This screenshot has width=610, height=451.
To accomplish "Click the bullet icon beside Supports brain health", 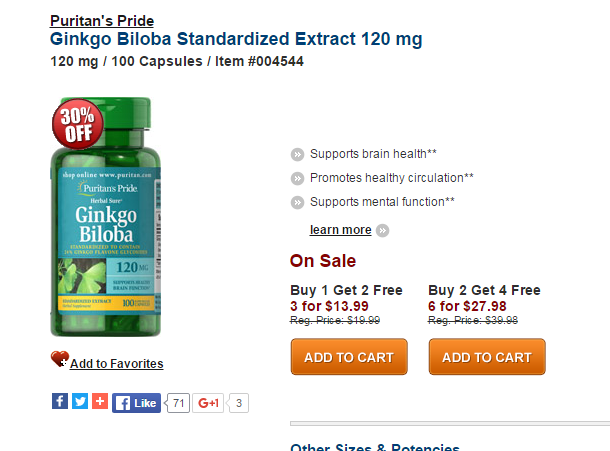I will (298, 154).
